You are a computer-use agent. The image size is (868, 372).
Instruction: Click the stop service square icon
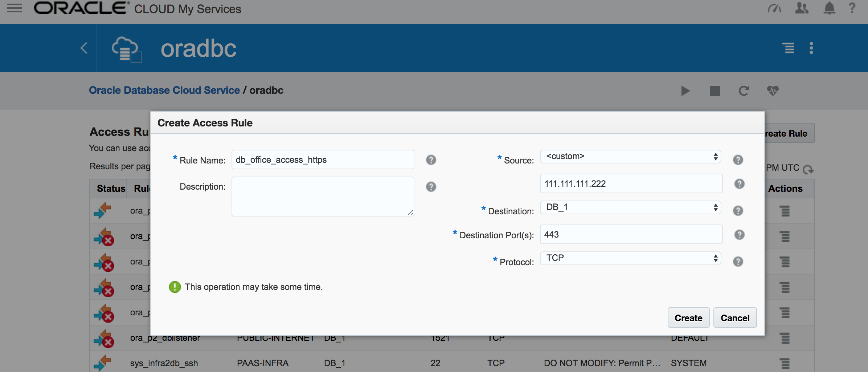click(x=715, y=91)
